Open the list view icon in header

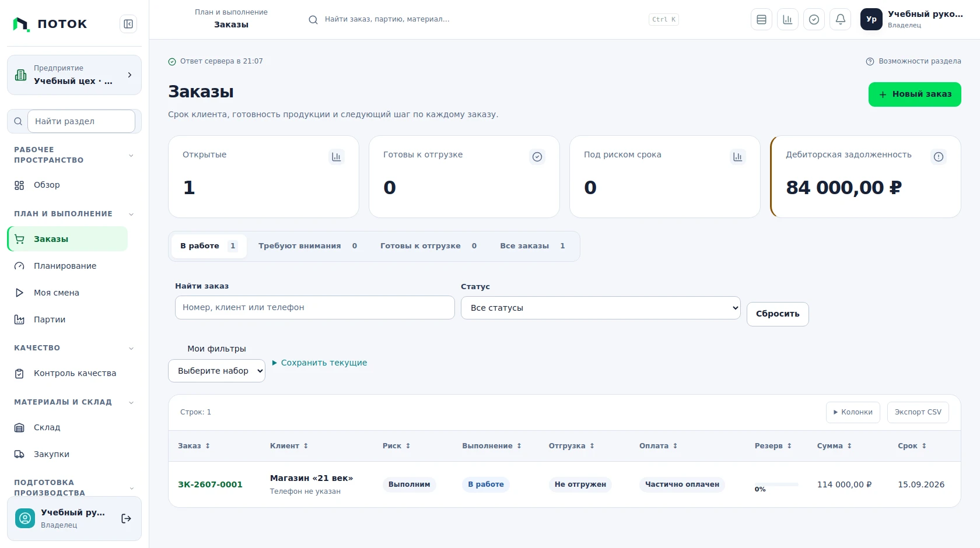point(761,19)
